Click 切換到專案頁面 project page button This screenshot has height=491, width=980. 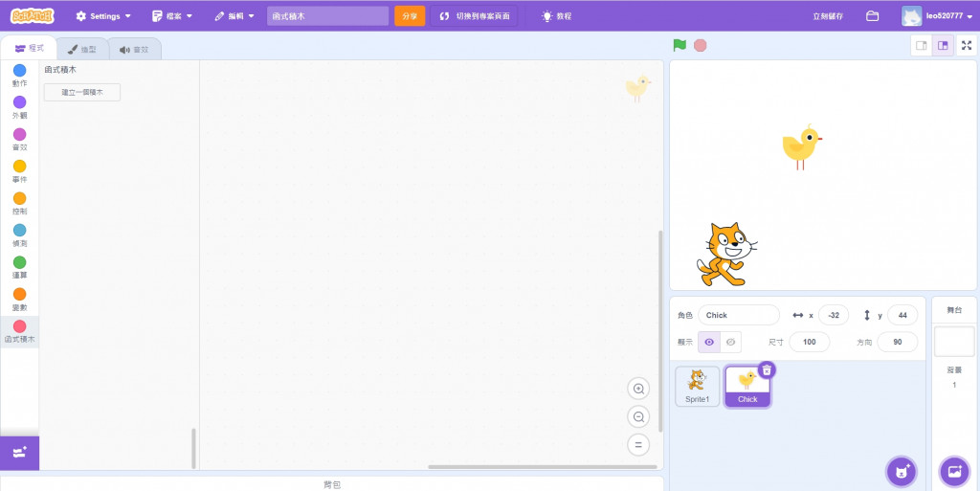coord(474,16)
